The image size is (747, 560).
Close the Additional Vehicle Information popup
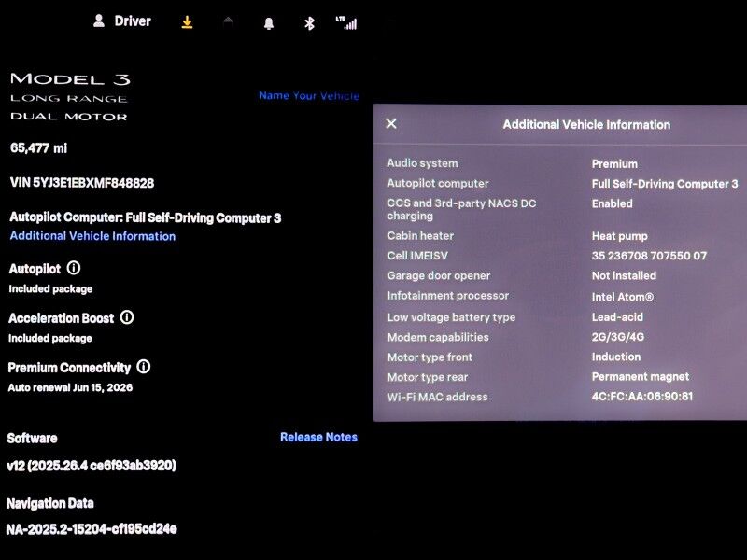[x=391, y=124]
